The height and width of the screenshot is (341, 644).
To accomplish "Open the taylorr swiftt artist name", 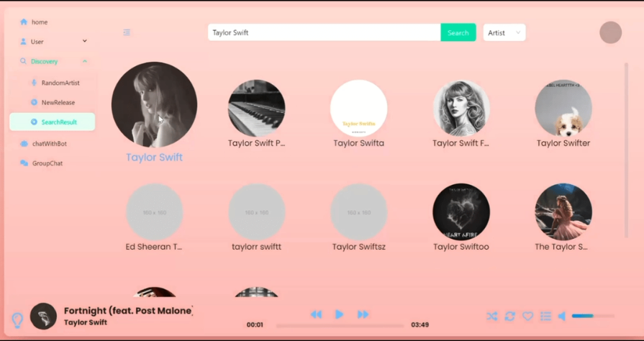I will coord(257,247).
